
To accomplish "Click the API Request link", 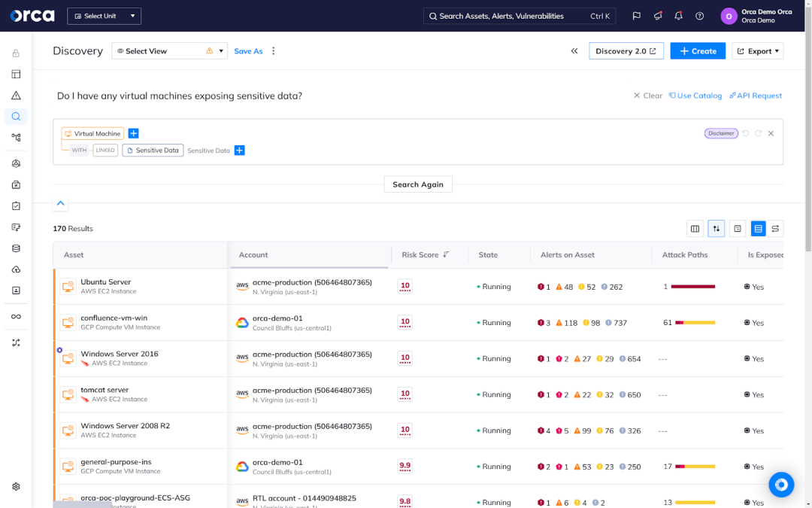I will point(756,96).
